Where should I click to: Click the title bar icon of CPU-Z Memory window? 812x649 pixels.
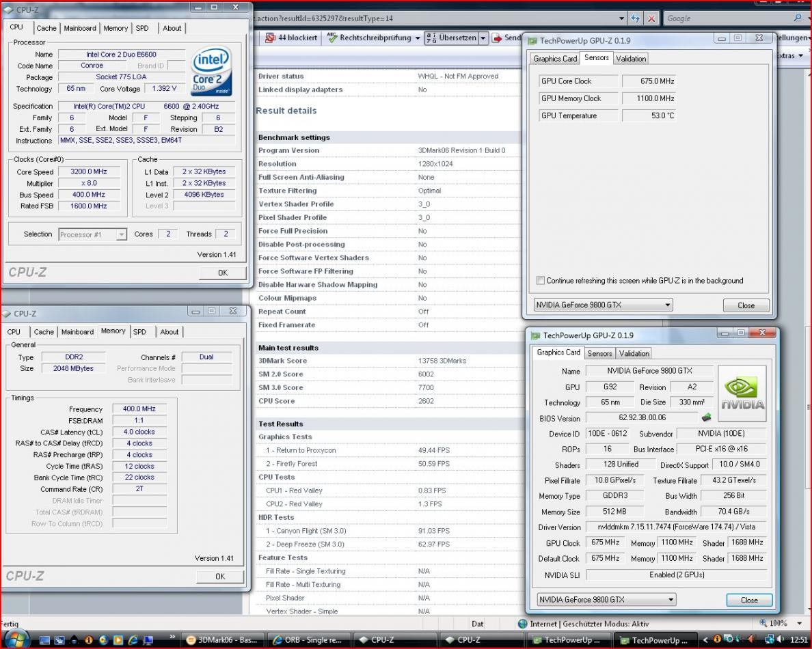tap(7, 314)
